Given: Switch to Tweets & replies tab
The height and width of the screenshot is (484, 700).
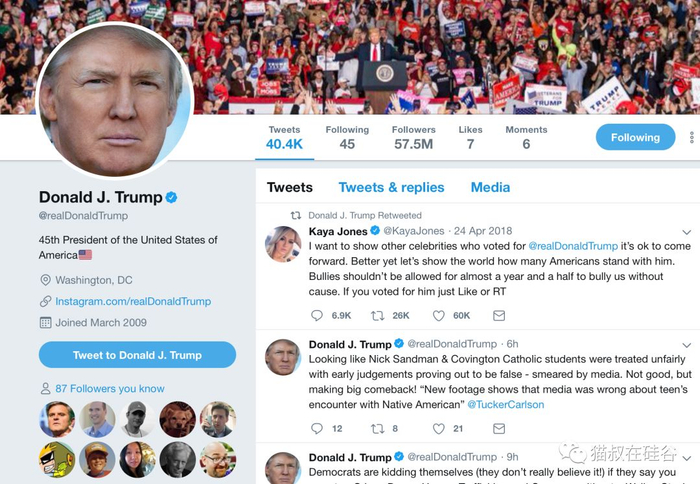Looking at the screenshot, I should pos(392,187).
